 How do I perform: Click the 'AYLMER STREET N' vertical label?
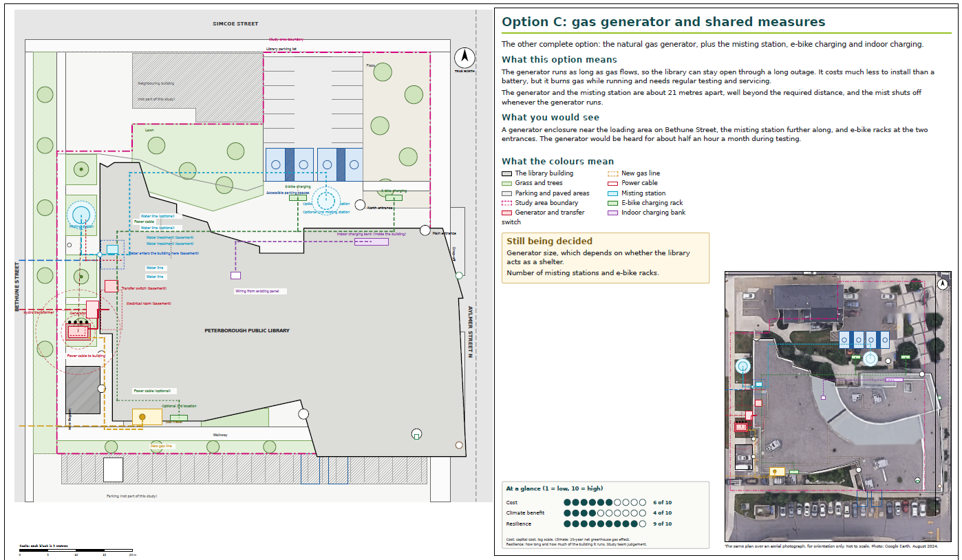point(470,332)
